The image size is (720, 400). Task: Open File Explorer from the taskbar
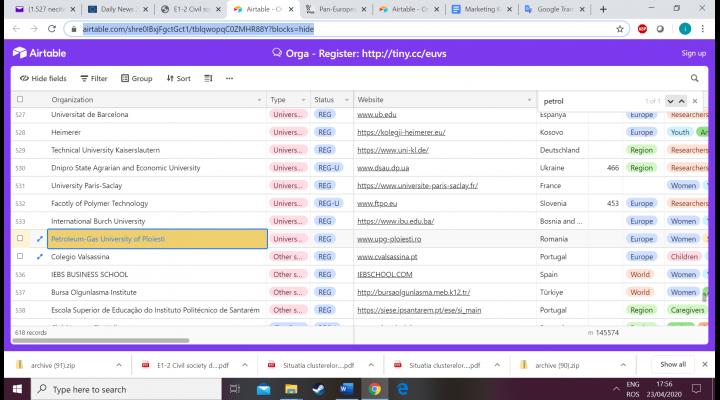291,389
